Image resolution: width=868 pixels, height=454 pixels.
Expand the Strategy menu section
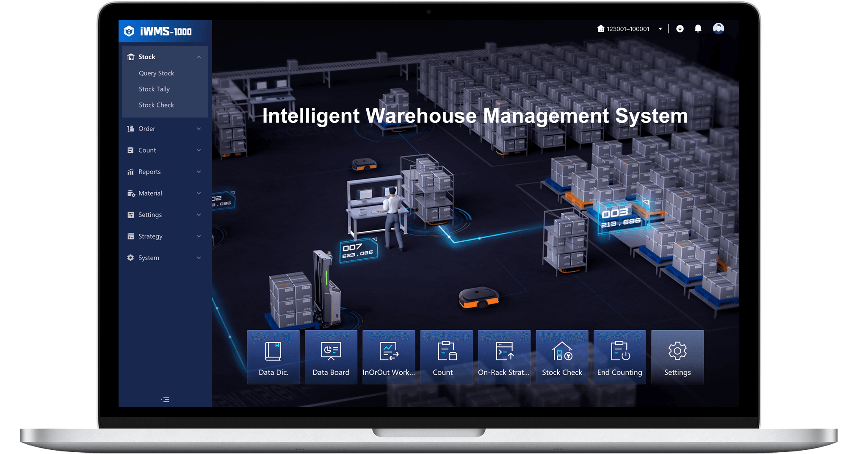pos(165,236)
